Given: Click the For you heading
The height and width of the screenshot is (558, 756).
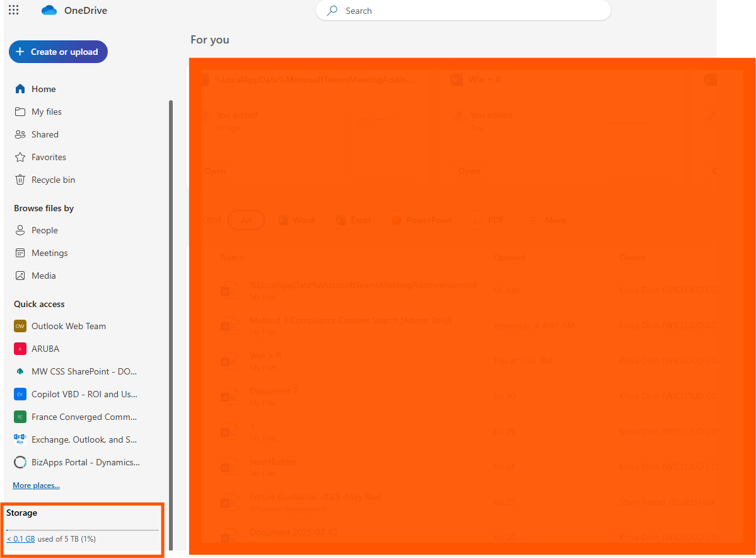Looking at the screenshot, I should coord(210,40).
